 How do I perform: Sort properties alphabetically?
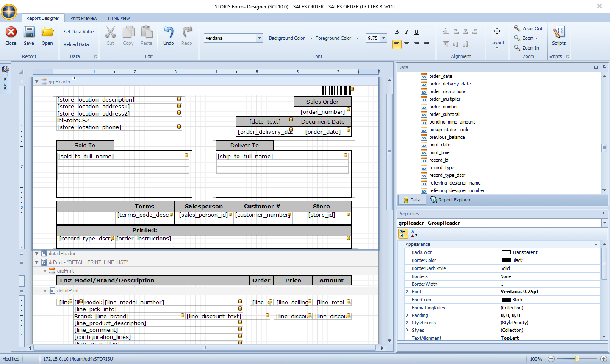[414, 233]
